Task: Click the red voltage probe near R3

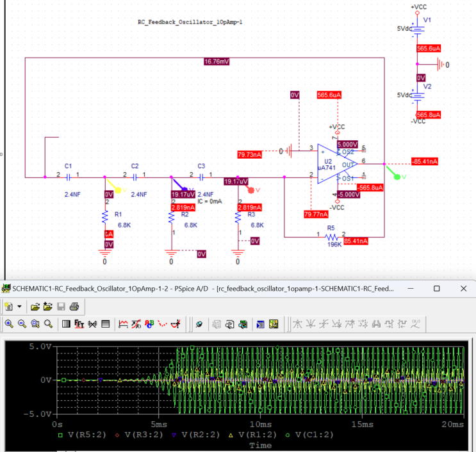Action: click(x=252, y=190)
